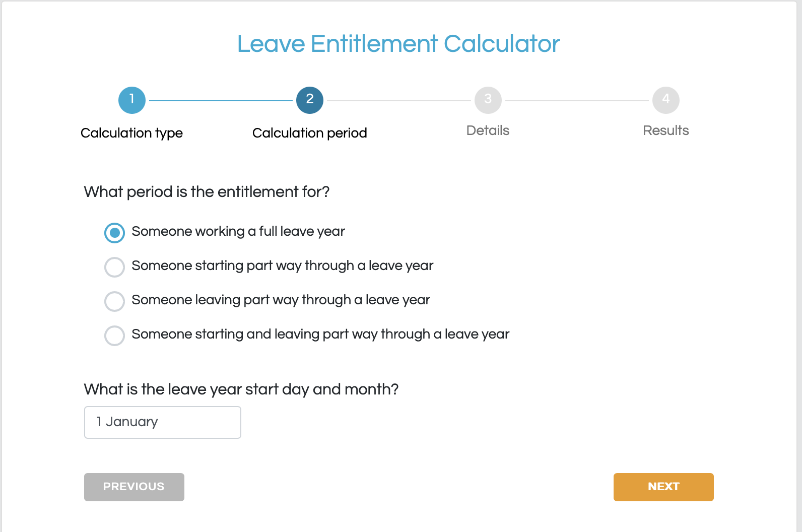Click the progress line between steps 1 and 2
The width and height of the screenshot is (802, 532).
221,101
